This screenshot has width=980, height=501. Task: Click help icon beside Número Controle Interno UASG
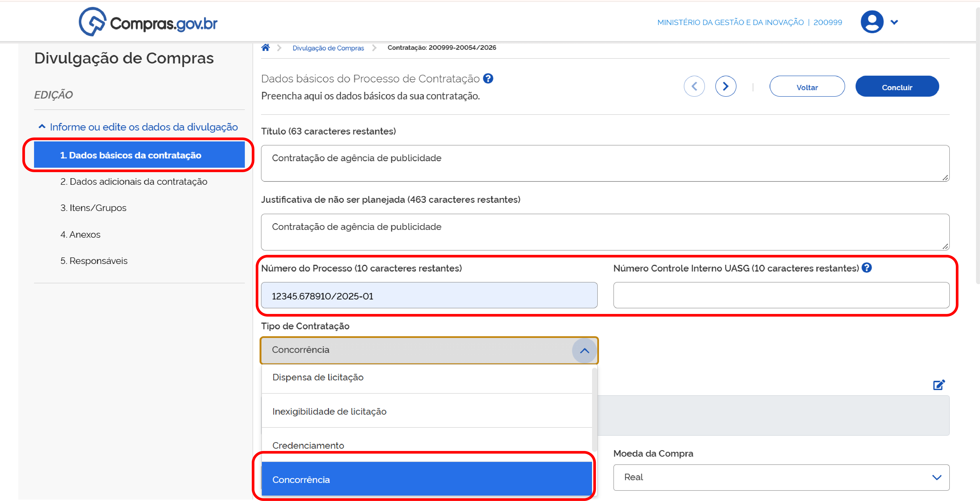867,268
